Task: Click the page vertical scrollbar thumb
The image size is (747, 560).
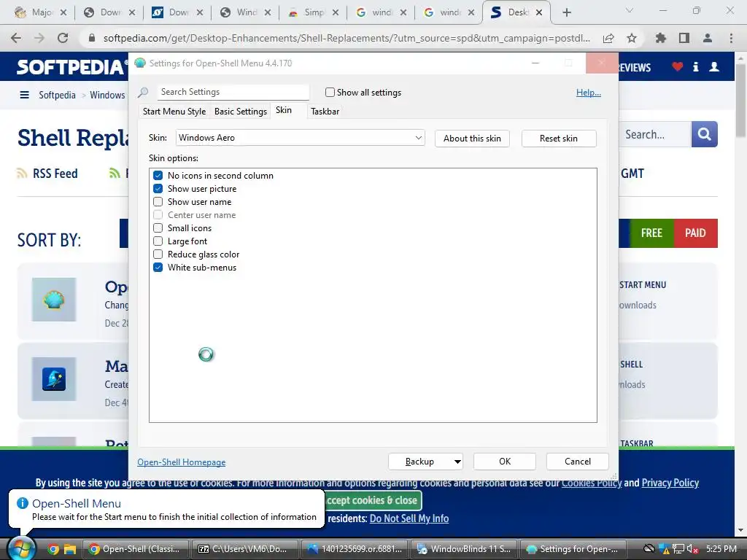Action: tap(741, 100)
